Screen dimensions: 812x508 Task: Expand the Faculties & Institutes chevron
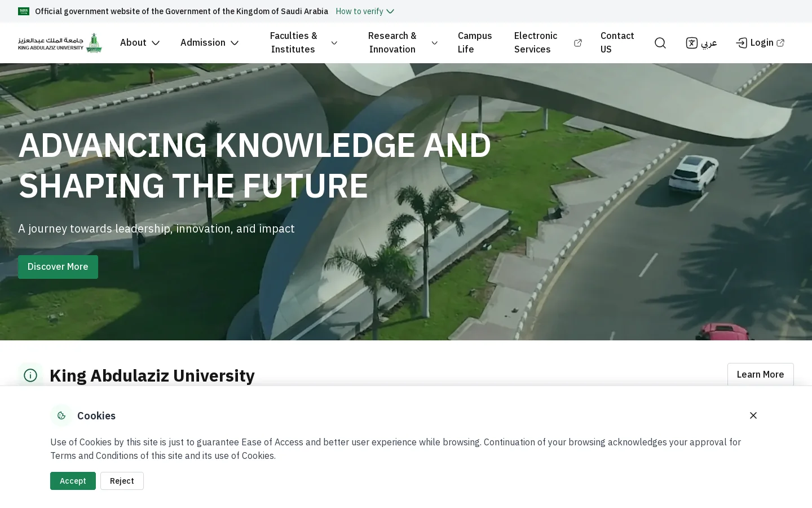334,43
